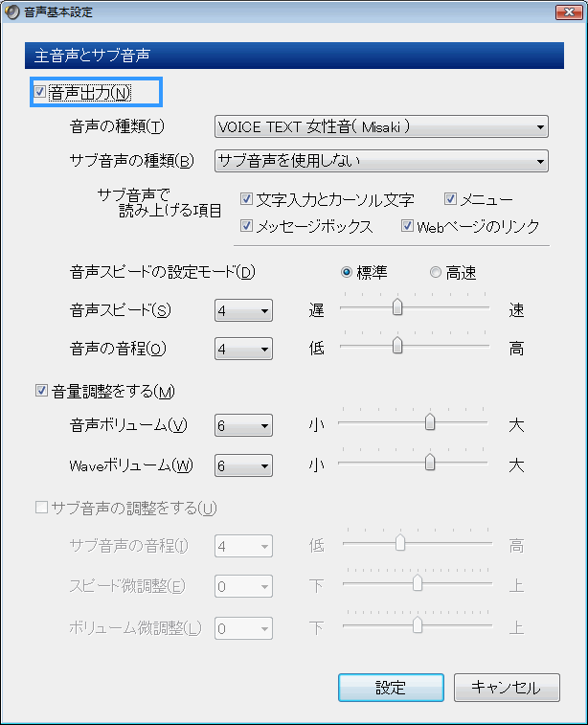The height and width of the screenshot is (725, 588).
Task: Click the 音声スピード slider thumb
Action: coord(397,307)
